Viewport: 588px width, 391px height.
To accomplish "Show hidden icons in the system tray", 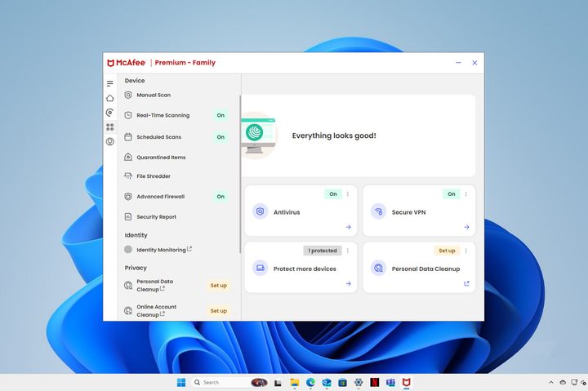I will point(551,382).
